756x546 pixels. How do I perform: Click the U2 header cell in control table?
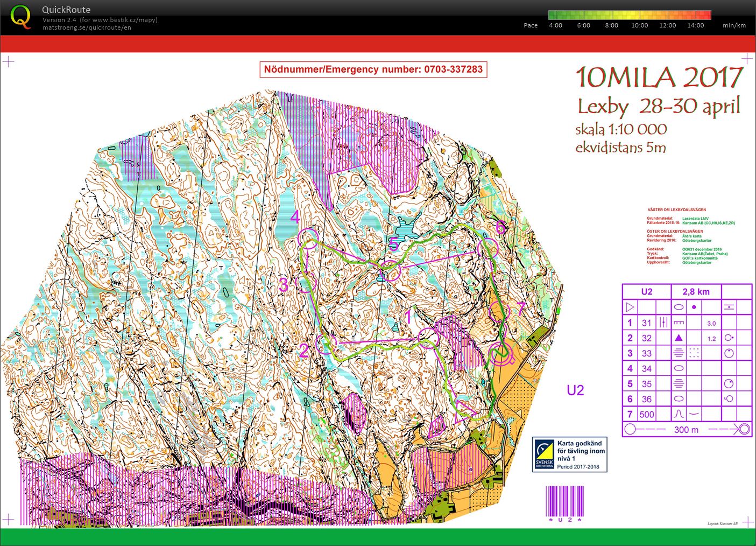click(x=647, y=292)
